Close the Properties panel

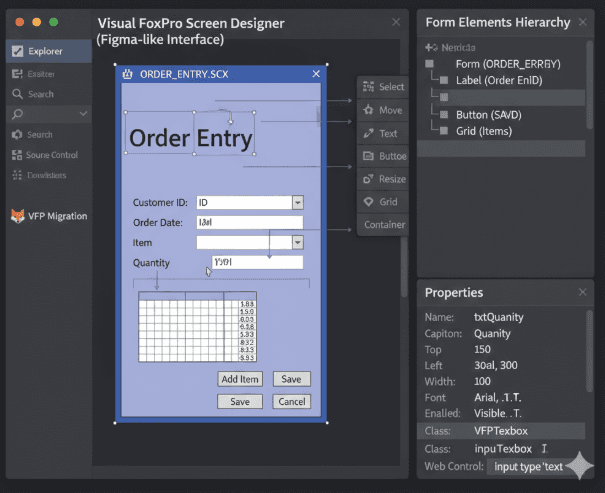click(583, 292)
